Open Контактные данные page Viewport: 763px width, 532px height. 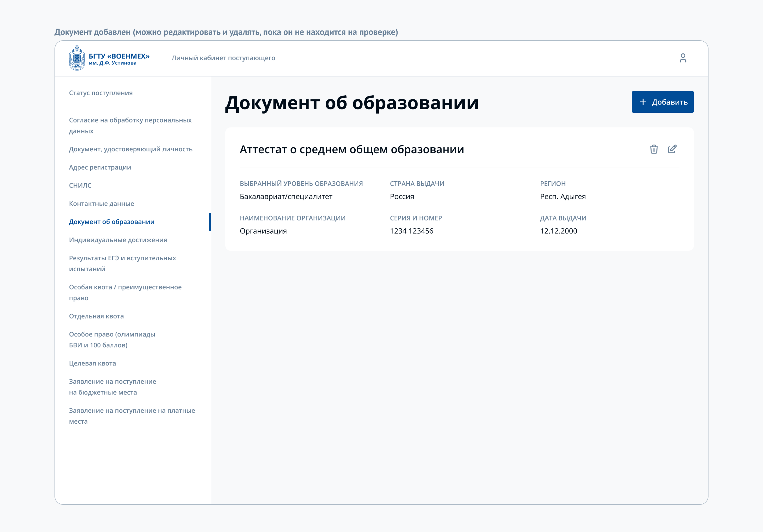101,204
